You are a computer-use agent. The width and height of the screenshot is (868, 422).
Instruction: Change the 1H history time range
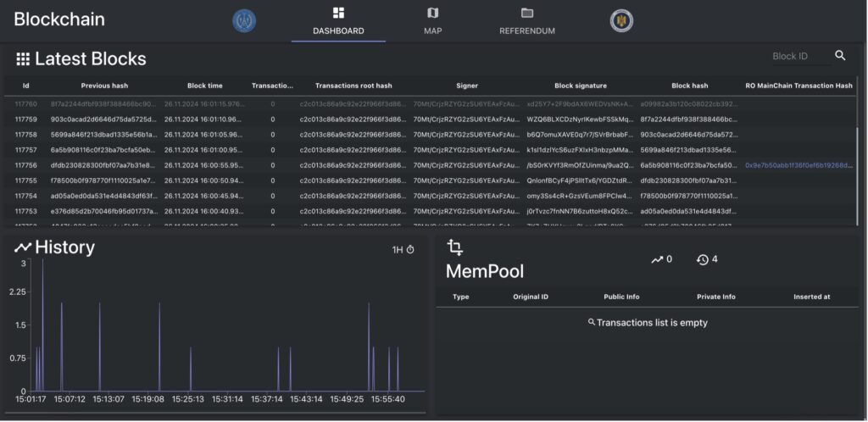(x=403, y=249)
